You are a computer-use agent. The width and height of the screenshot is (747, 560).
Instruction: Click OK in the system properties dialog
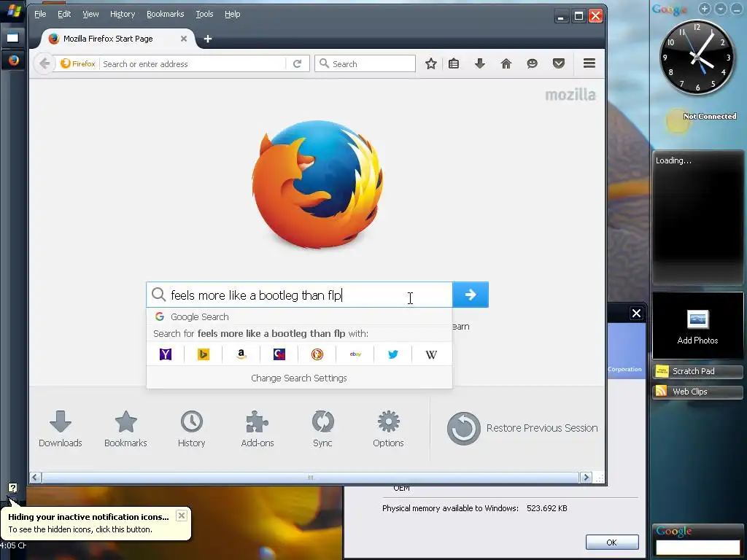coord(612,542)
